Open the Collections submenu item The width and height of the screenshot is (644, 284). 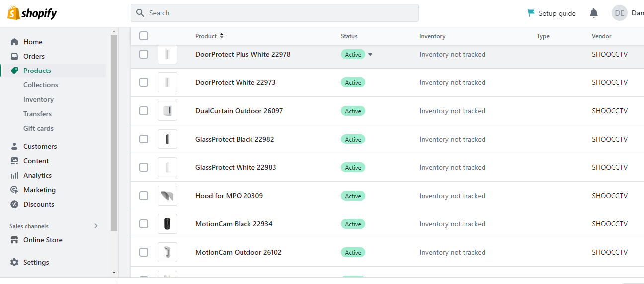click(x=41, y=85)
